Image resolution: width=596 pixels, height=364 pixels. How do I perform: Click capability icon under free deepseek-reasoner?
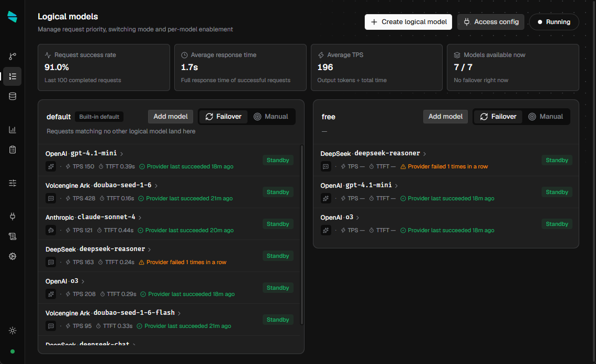pyautogui.click(x=326, y=166)
